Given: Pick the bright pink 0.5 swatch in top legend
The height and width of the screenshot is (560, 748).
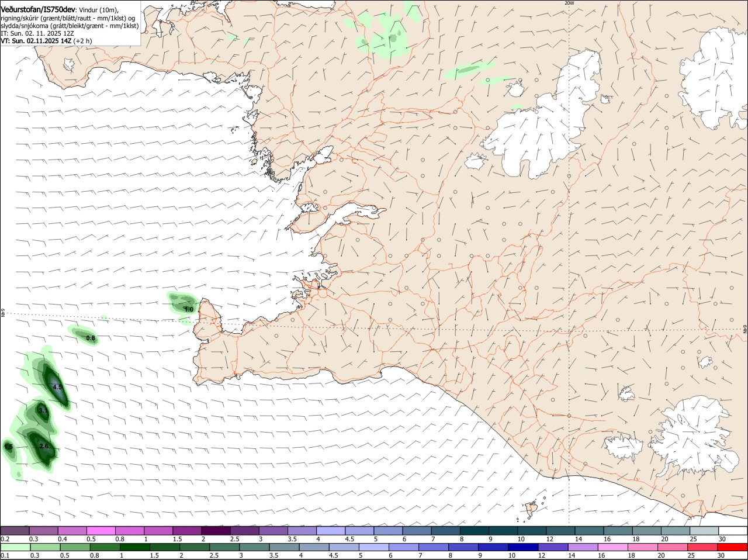Looking at the screenshot, I should click(x=101, y=530).
